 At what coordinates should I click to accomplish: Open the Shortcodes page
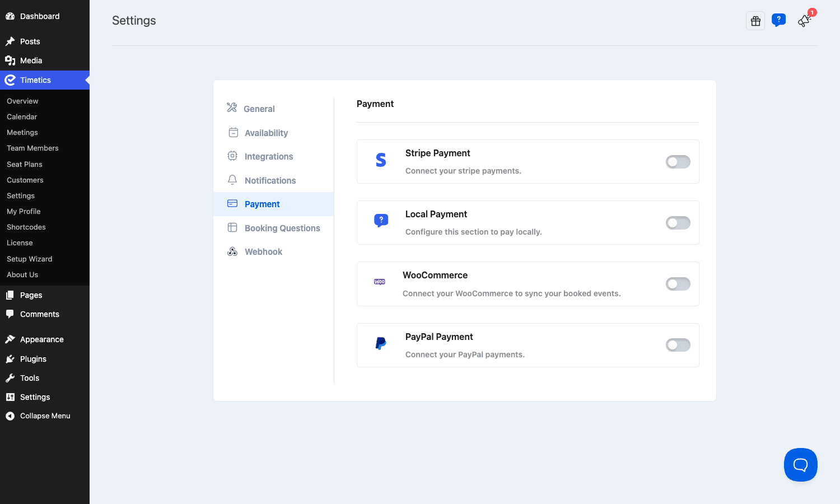(26, 227)
